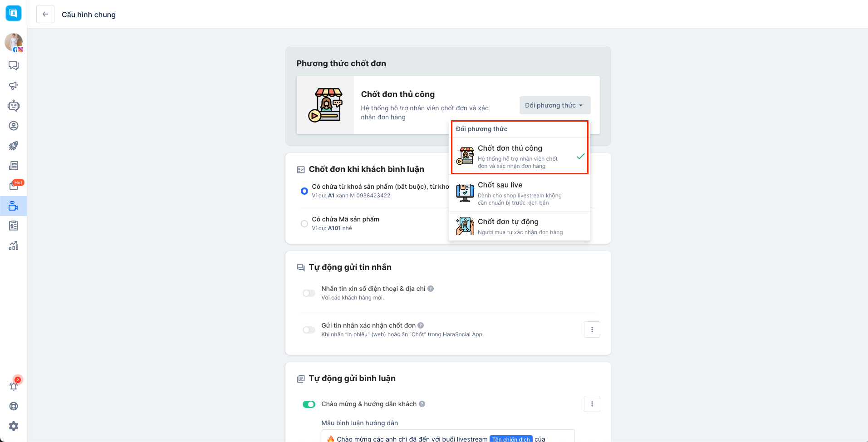Click the Tự động gửi tin nhắn heading
Screen dimensions: 868x442
(x=350, y=267)
